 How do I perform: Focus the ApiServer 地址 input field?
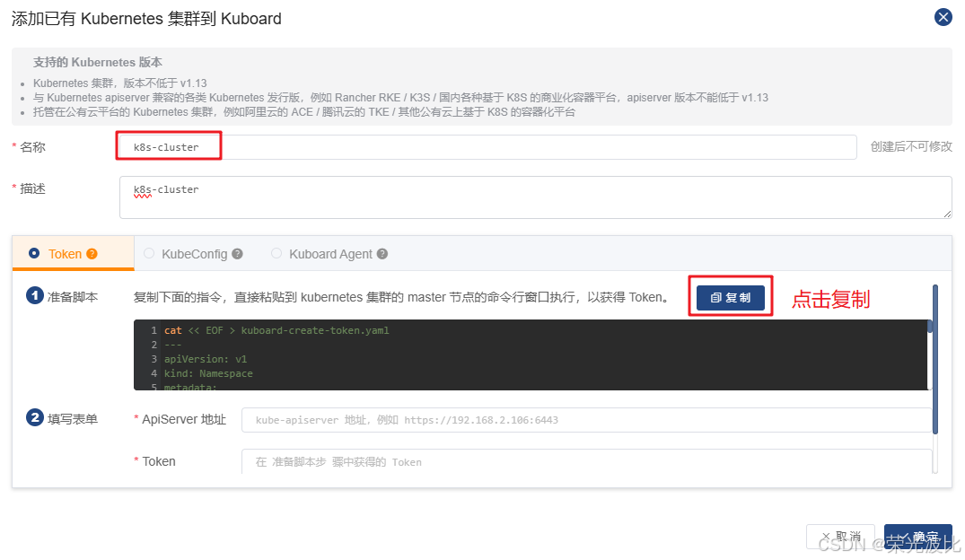(586, 420)
